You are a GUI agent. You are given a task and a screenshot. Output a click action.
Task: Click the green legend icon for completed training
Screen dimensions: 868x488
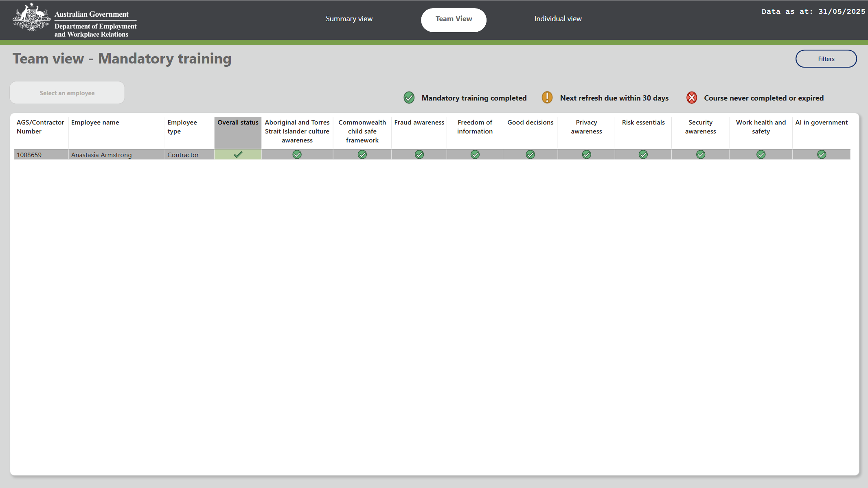coord(409,98)
